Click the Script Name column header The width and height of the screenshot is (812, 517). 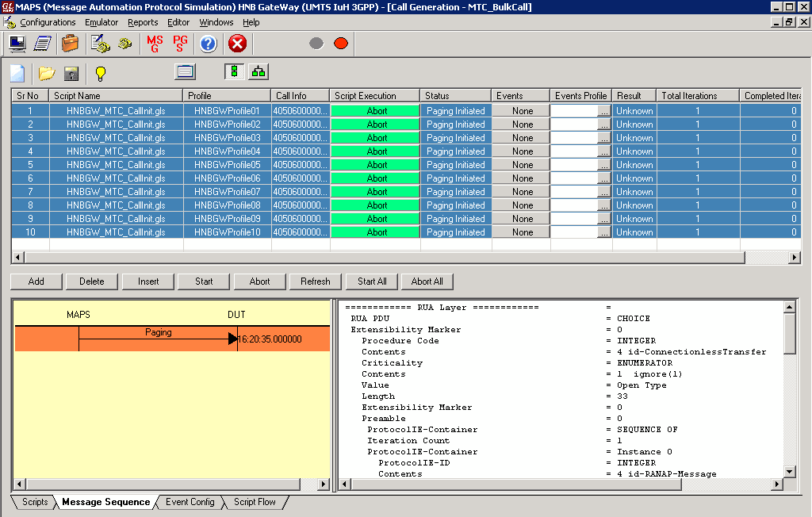pos(116,96)
